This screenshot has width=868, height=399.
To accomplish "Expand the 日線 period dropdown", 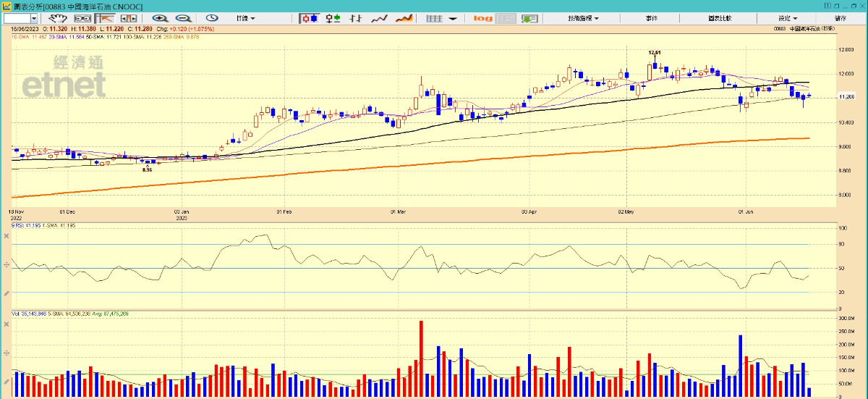I will pyautogui.click(x=246, y=18).
